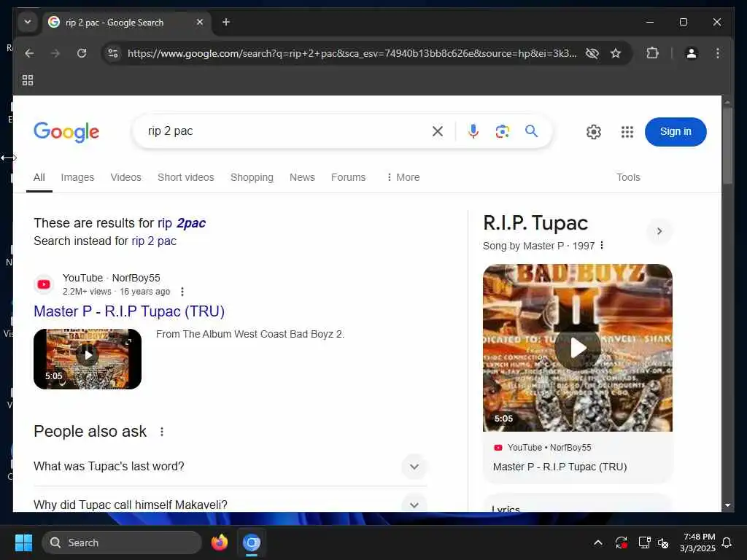Open options for the YouTube result
This screenshot has width=747, height=560.
182,292
